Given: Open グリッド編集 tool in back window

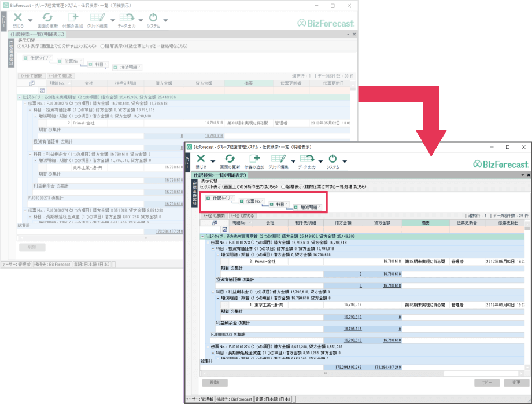Looking at the screenshot, I should pos(97,17).
